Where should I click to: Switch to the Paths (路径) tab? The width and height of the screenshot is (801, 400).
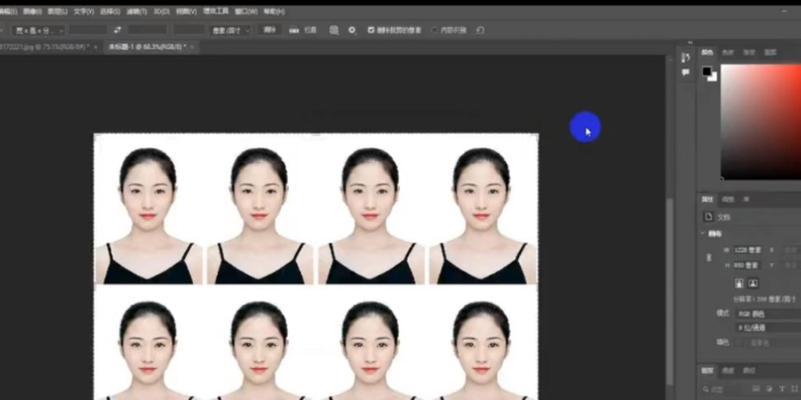pyautogui.click(x=749, y=370)
